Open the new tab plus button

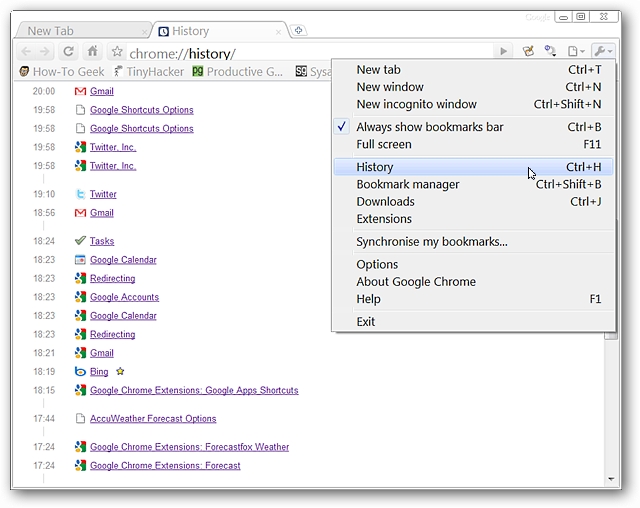(298, 31)
